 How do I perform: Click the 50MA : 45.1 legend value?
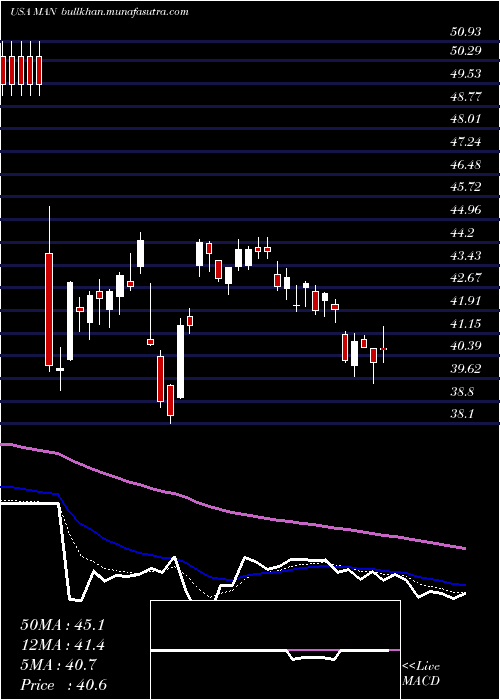(63, 625)
